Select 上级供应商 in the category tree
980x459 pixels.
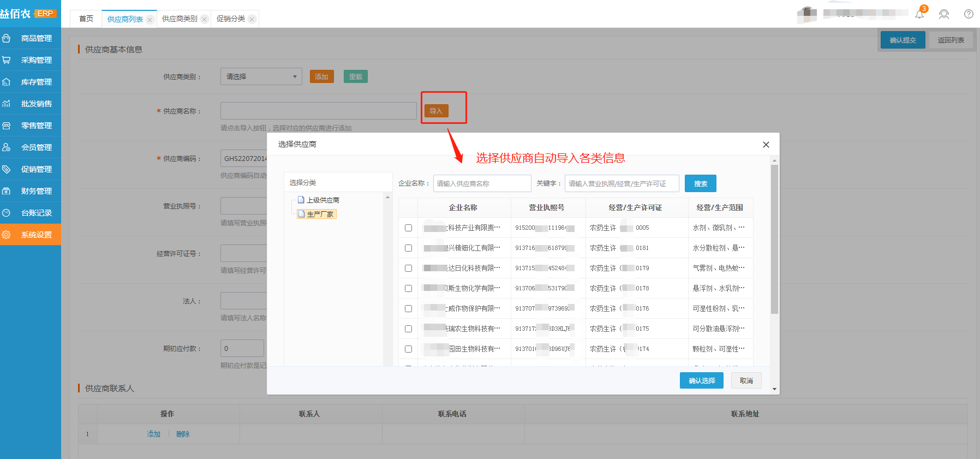(322, 200)
